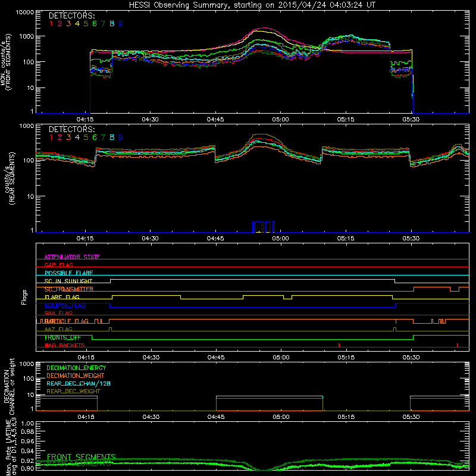Viewport: 476px width, 476px height.
Task: Click the 05:30 tick under the flags plot
Action: pos(411,358)
